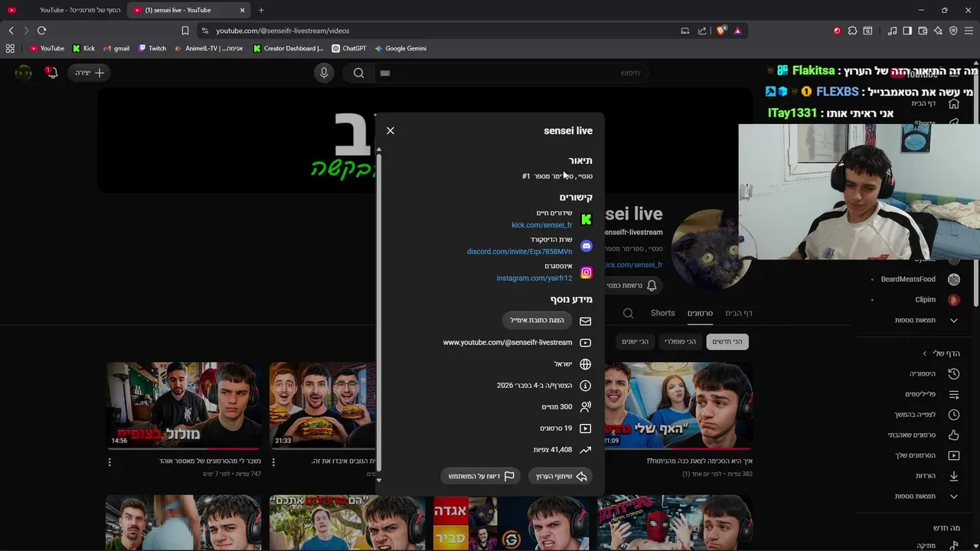Switch to the first YouTube browser tab
The width and height of the screenshot is (980, 551).
pos(64,10)
